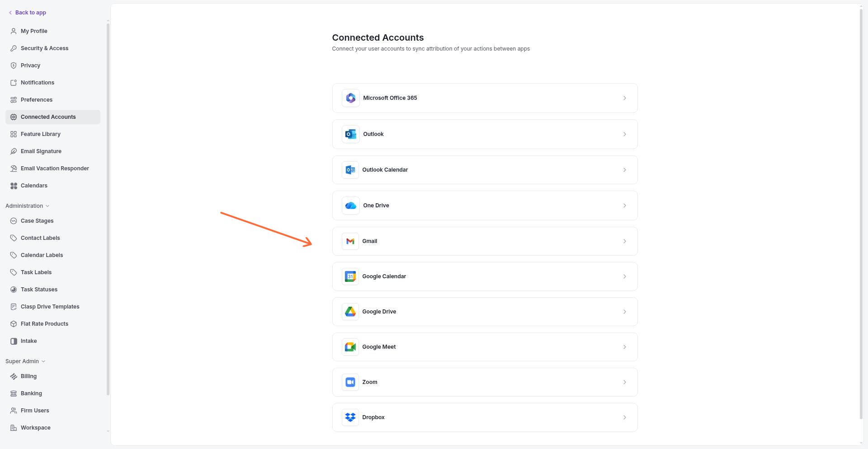Viewport: 868px width, 449px height.
Task: Click the Calendars icon in sidebar
Action: pos(14,186)
